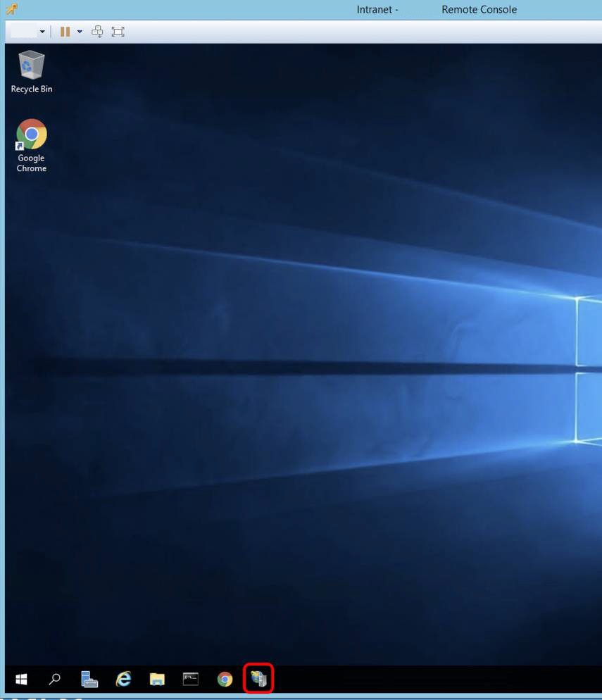Send Ctrl+Alt+Del with the keyboard toolbar icon
Image resolution: width=602 pixels, height=700 pixels.
click(x=97, y=32)
